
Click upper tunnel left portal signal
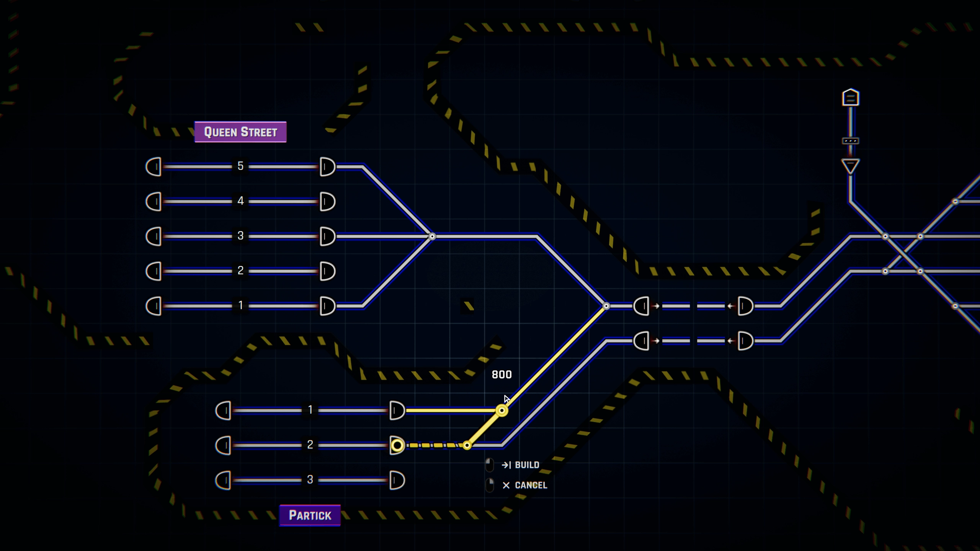[642, 306]
